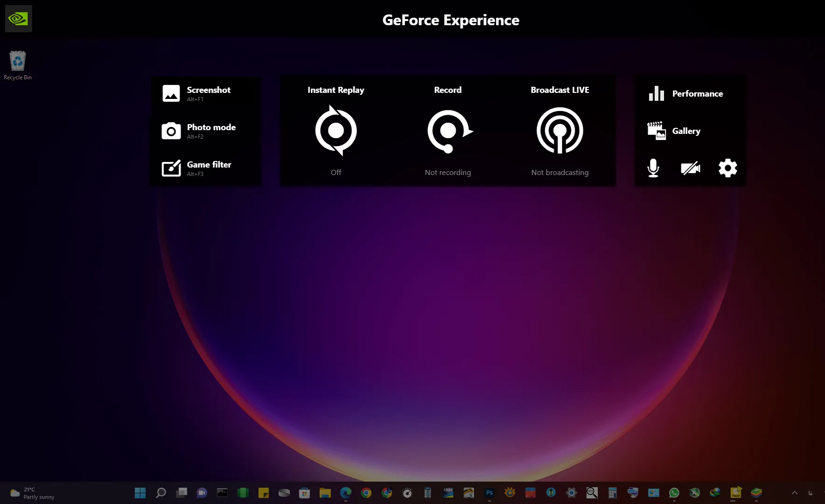Open the Broadcast LIVE menu
The height and width of the screenshot is (504, 825).
click(x=559, y=131)
